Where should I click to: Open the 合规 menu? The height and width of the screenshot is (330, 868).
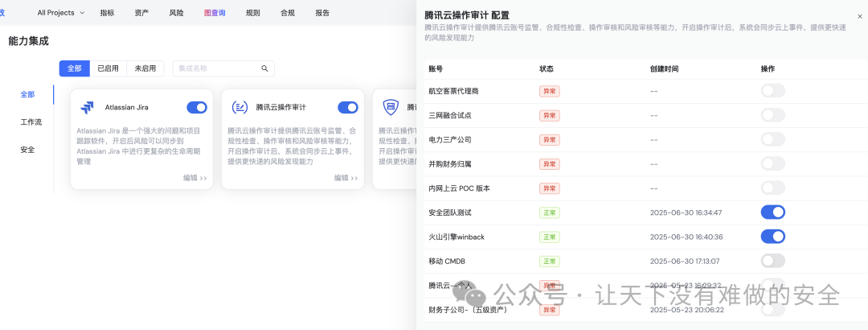click(x=287, y=13)
